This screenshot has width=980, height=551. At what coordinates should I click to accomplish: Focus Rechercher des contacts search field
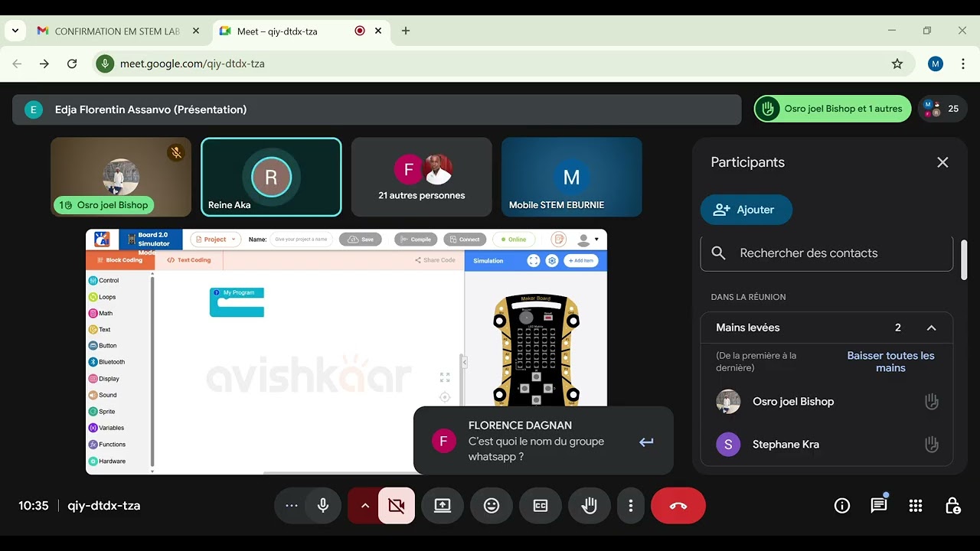pyautogui.click(x=827, y=253)
